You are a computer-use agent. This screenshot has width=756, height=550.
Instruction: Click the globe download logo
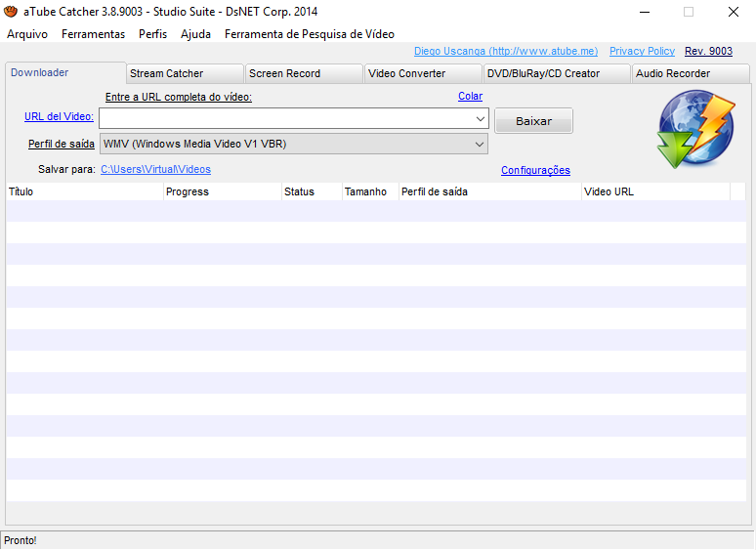695,129
